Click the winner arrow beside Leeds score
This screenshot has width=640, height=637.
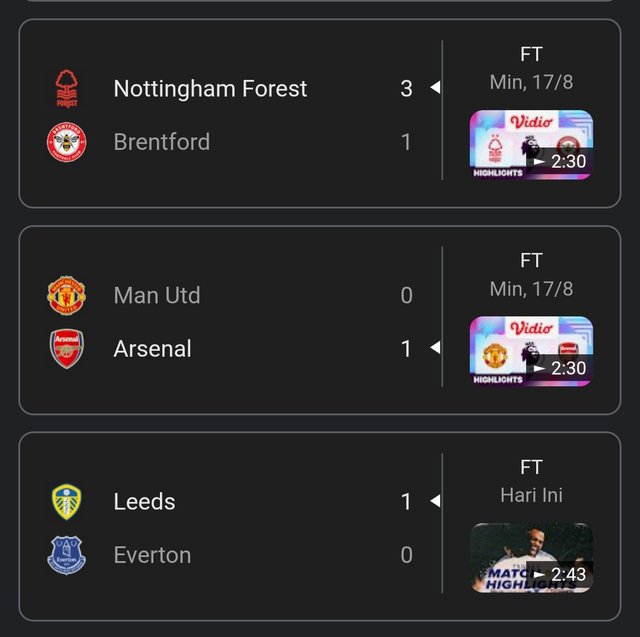pyautogui.click(x=435, y=500)
